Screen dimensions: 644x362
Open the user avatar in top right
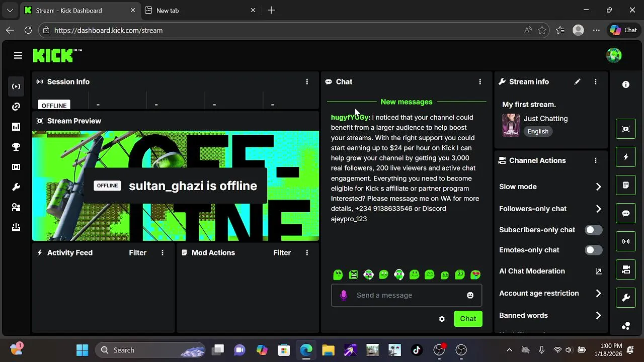point(614,55)
